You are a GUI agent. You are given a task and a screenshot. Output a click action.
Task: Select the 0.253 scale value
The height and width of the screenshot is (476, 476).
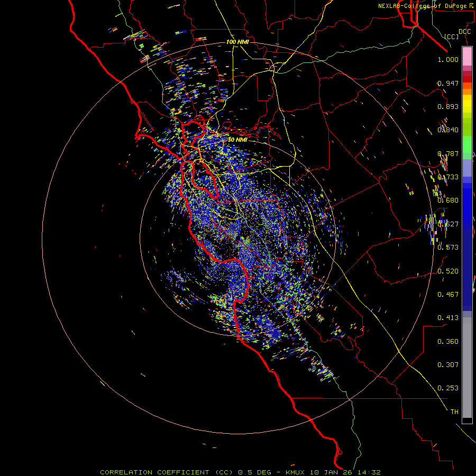[448, 388]
